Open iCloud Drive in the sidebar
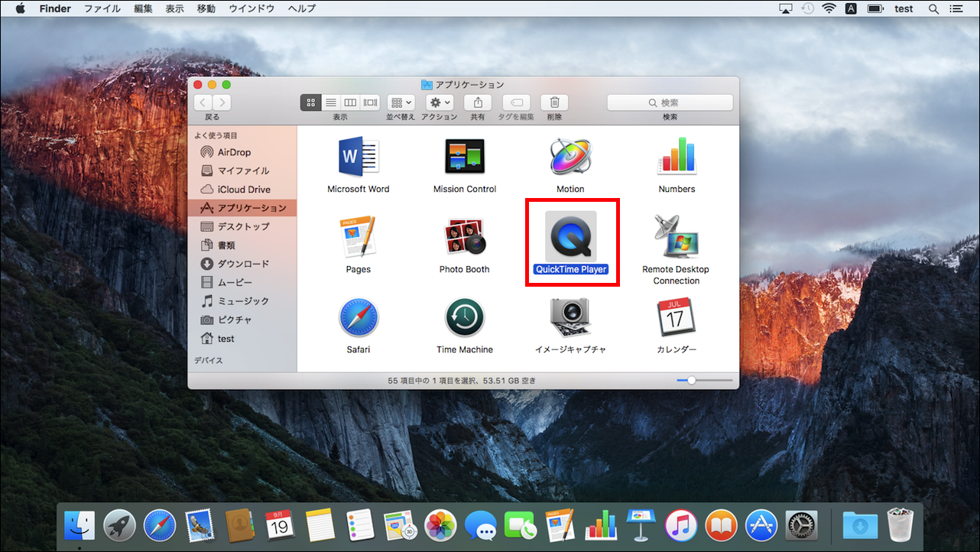Screen dimensions: 980x552 (242, 190)
